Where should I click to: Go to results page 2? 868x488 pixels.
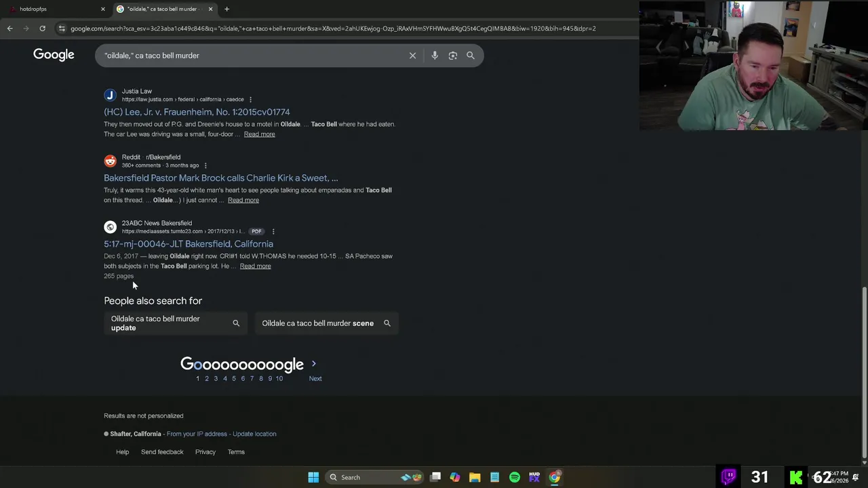(x=207, y=378)
